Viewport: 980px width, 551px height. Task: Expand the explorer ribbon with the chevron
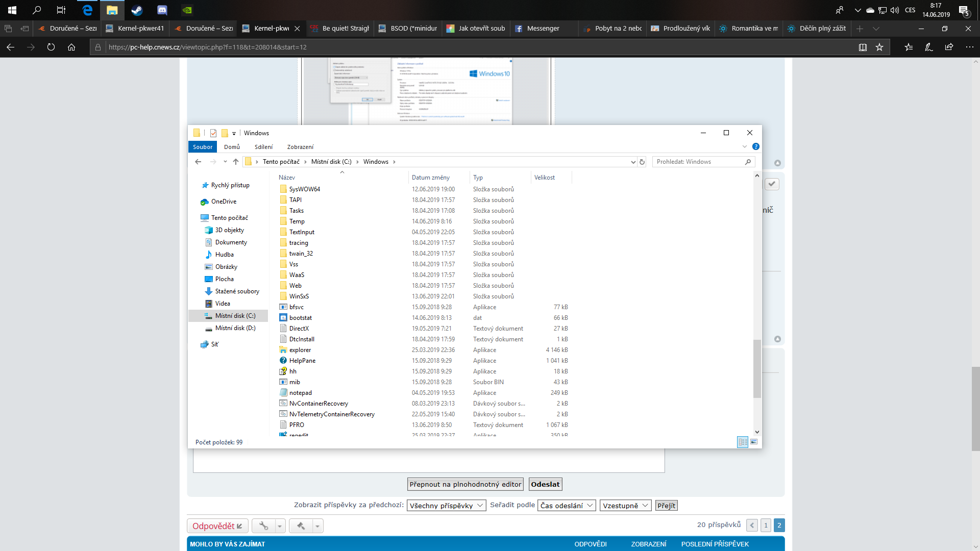(744, 146)
